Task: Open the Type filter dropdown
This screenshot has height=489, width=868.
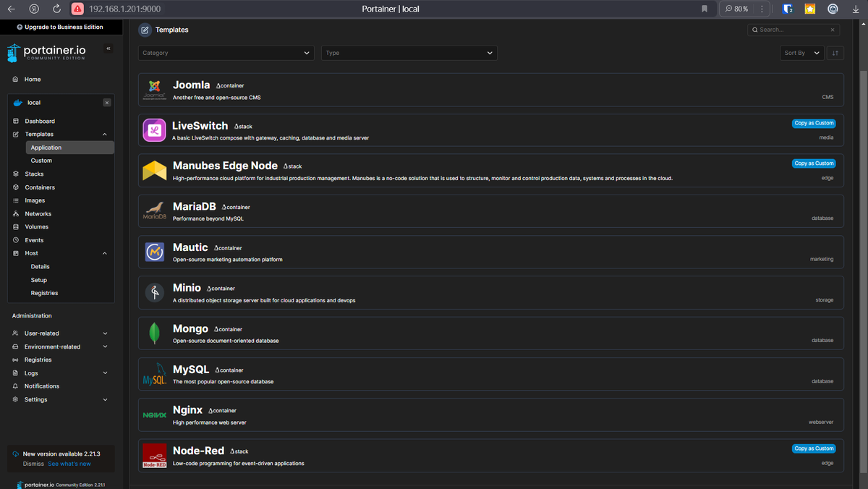Action: tap(409, 53)
